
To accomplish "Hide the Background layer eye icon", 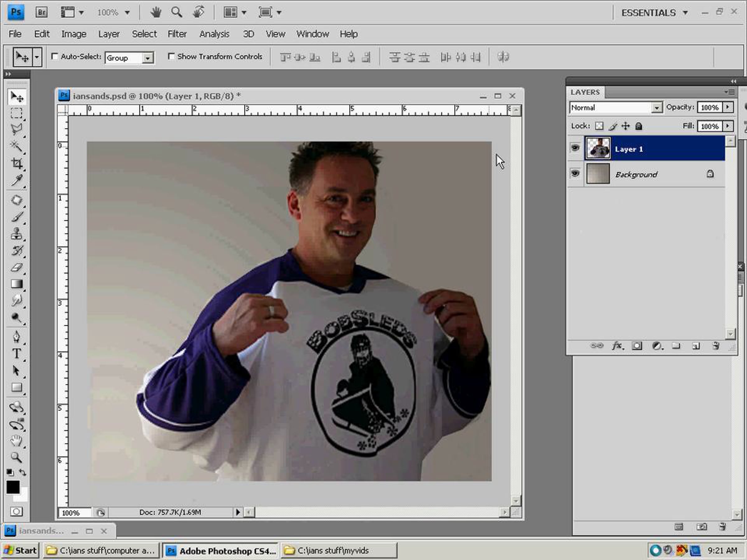I will [575, 174].
